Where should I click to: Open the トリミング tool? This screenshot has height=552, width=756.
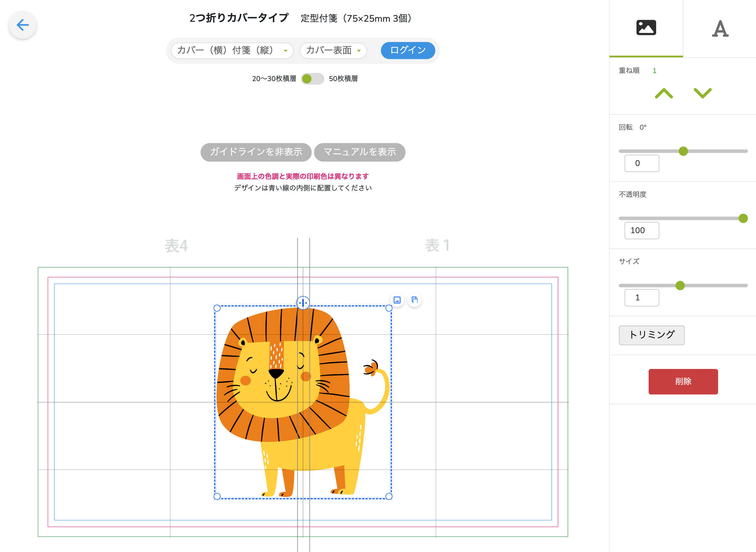pos(652,335)
